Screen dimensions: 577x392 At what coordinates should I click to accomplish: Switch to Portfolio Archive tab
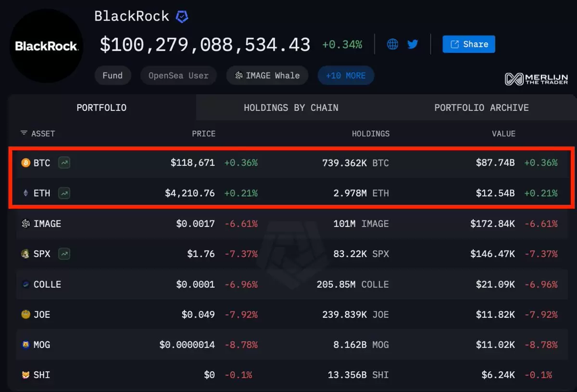[481, 108]
